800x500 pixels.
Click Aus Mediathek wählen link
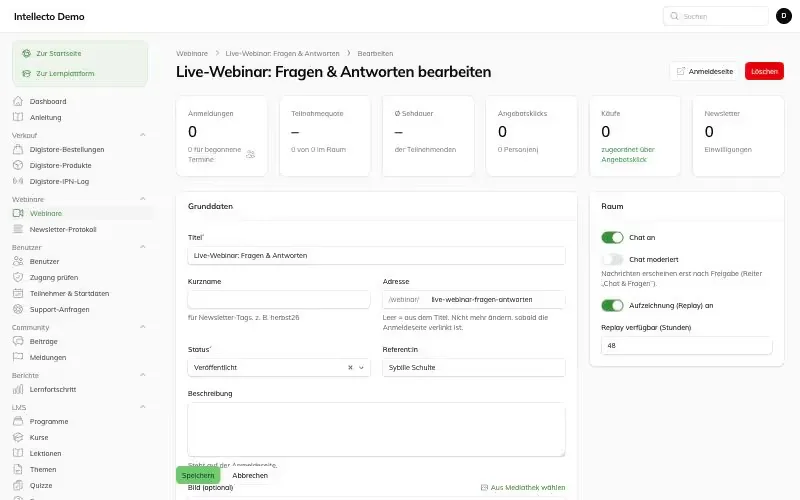[x=523, y=488]
